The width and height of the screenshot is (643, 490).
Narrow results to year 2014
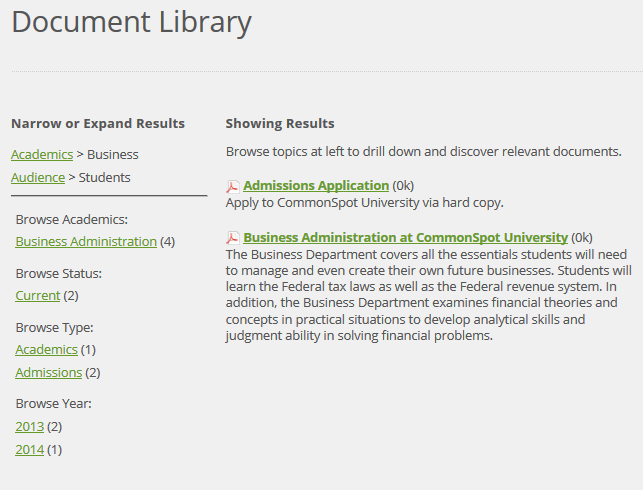coord(30,450)
